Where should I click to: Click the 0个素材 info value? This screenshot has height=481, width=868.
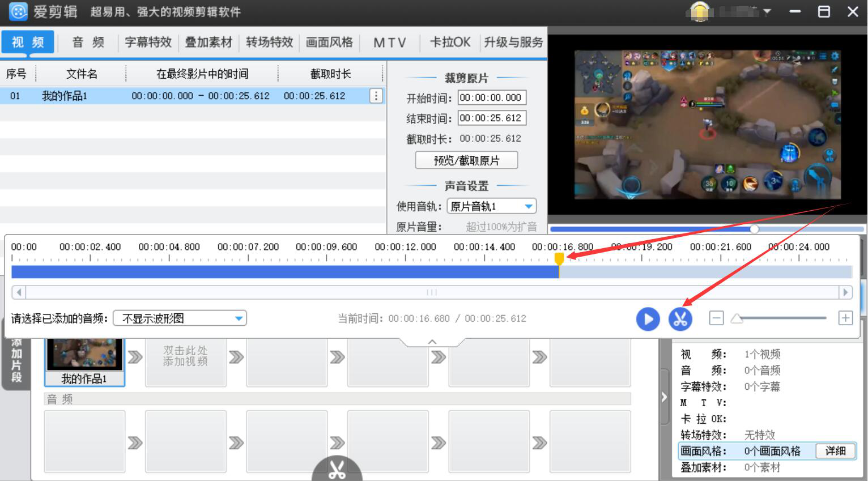coord(763,467)
